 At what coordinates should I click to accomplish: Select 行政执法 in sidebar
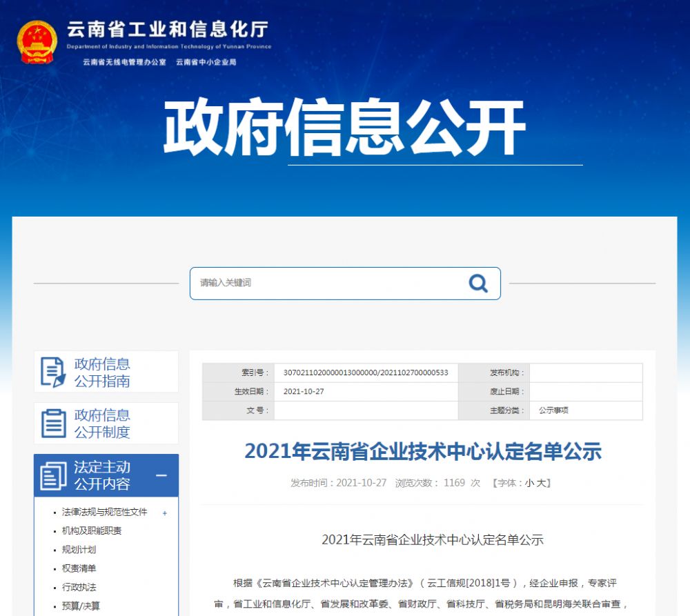(x=79, y=587)
